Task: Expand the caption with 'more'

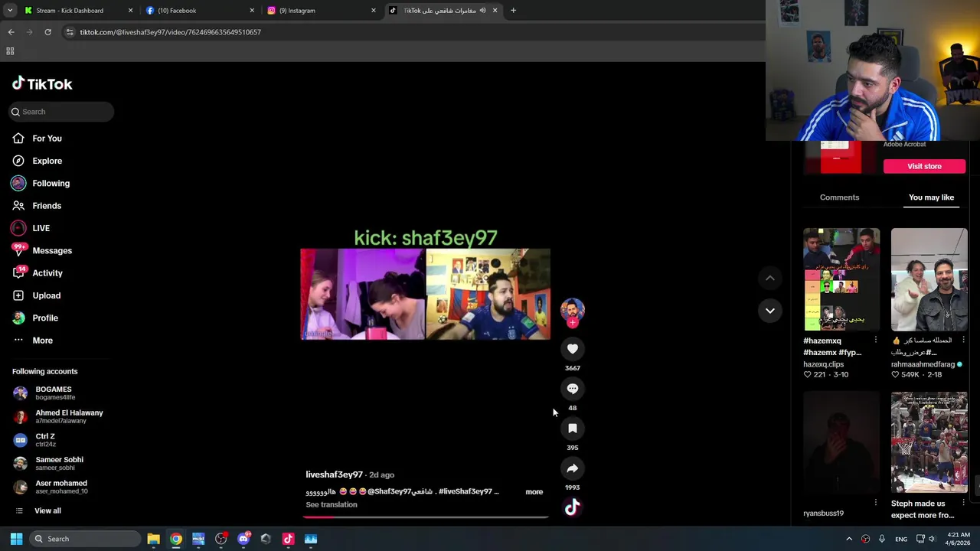Action: point(534,492)
